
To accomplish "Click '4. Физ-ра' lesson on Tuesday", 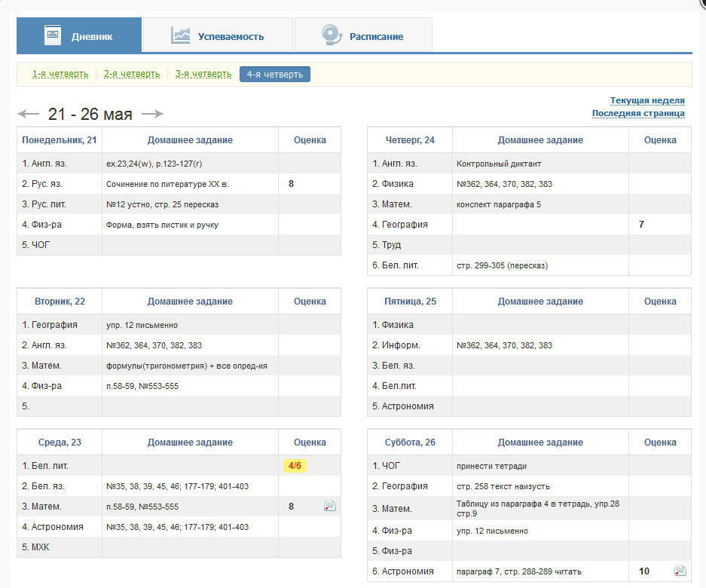I will 42,386.
